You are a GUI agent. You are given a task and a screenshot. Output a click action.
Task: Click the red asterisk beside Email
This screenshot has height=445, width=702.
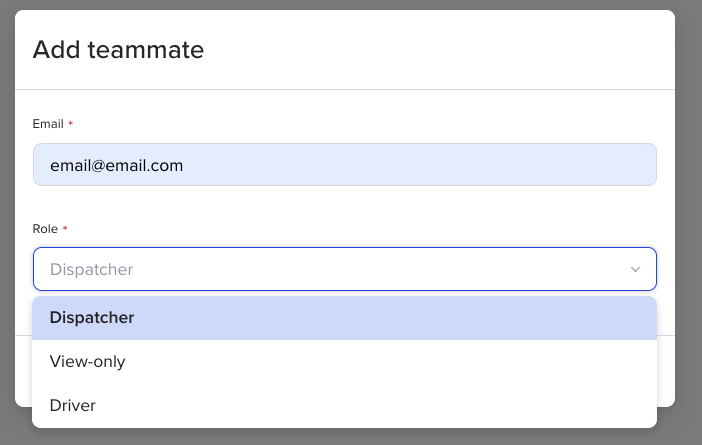coord(70,124)
